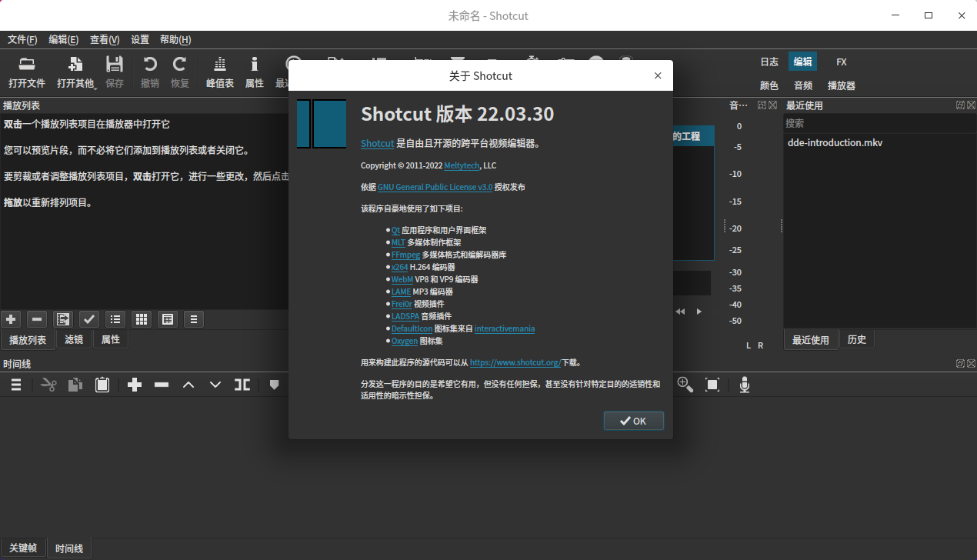Open the 文件(F) menu

click(x=22, y=40)
